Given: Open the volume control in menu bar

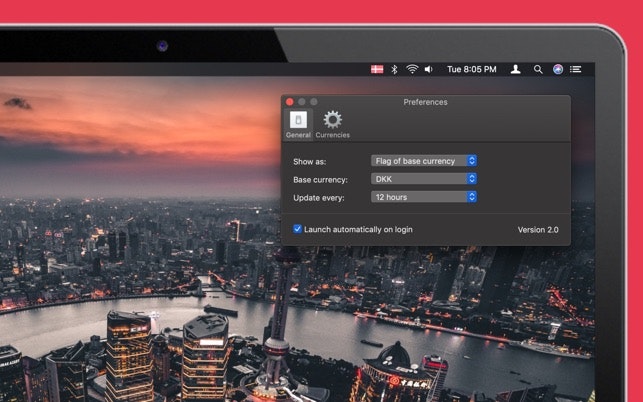Looking at the screenshot, I should click(x=429, y=69).
